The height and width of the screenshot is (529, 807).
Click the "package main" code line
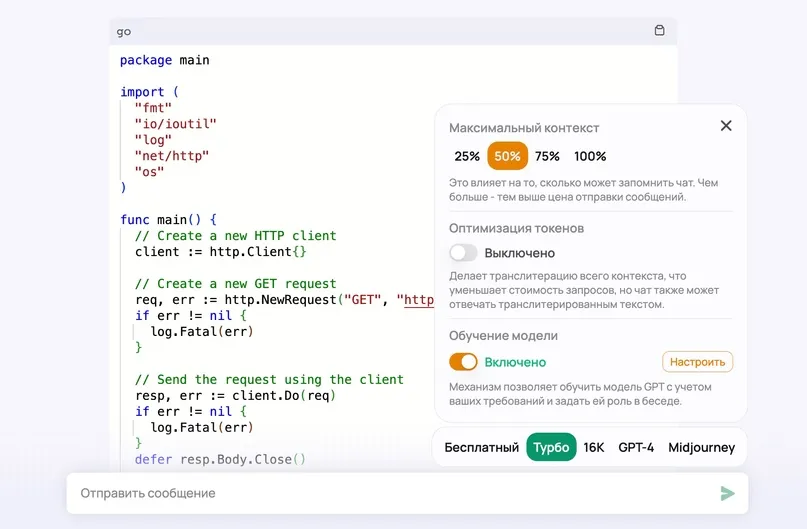click(165, 60)
